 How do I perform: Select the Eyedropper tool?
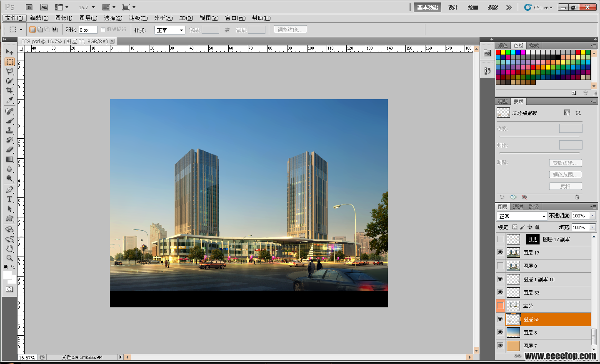pyautogui.click(x=10, y=100)
